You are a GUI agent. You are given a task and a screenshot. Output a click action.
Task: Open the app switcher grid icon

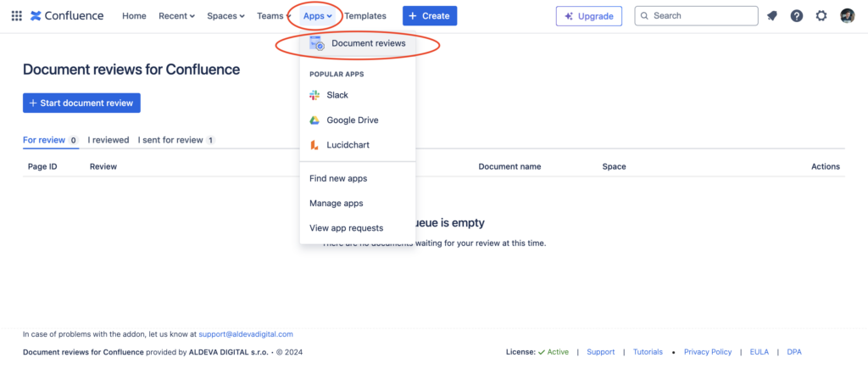pyautogui.click(x=17, y=16)
